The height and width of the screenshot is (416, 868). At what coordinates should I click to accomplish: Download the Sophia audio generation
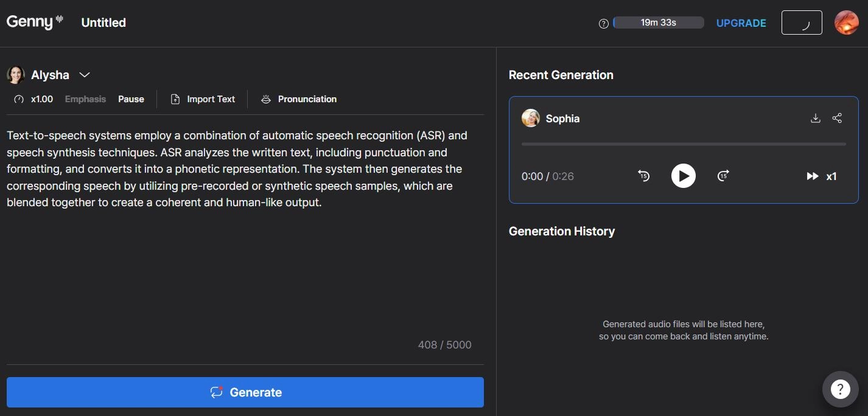pos(816,119)
